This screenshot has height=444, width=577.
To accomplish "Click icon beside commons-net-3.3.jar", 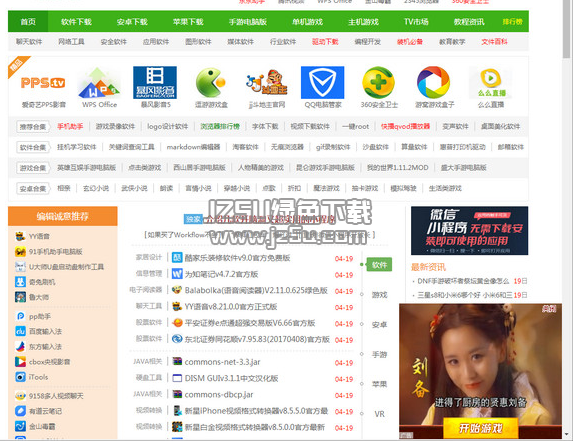I will pyautogui.click(x=177, y=362).
